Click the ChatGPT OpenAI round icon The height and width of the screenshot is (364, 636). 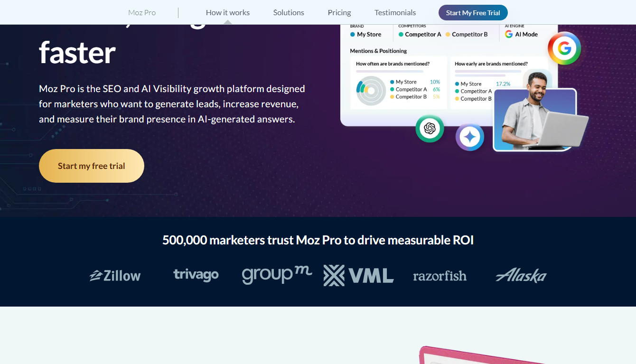point(430,128)
